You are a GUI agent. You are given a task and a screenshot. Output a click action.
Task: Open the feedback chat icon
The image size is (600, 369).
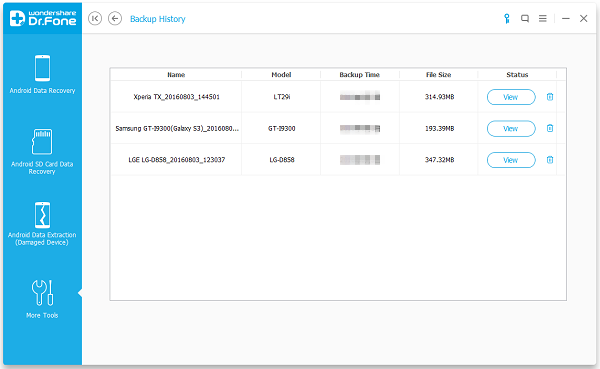(525, 18)
